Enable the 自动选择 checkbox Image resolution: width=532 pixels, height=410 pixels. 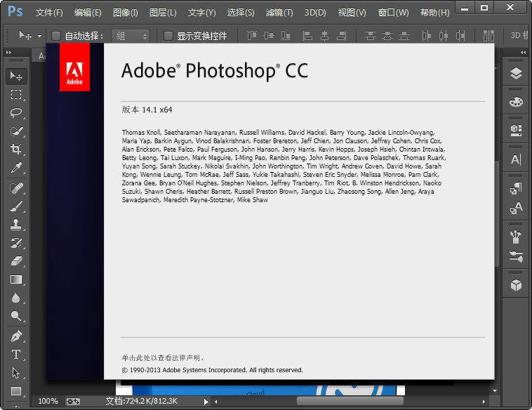pyautogui.click(x=55, y=36)
